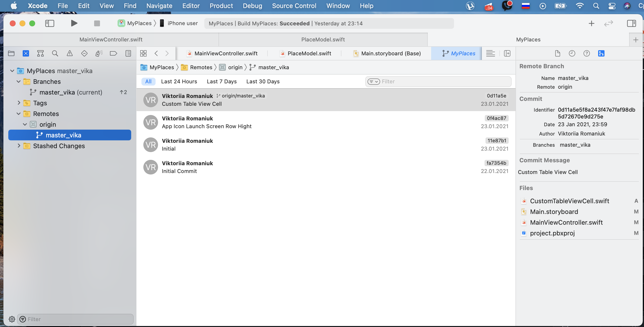
Task: Switch to PlaceModel.swift window tab
Action: click(323, 39)
